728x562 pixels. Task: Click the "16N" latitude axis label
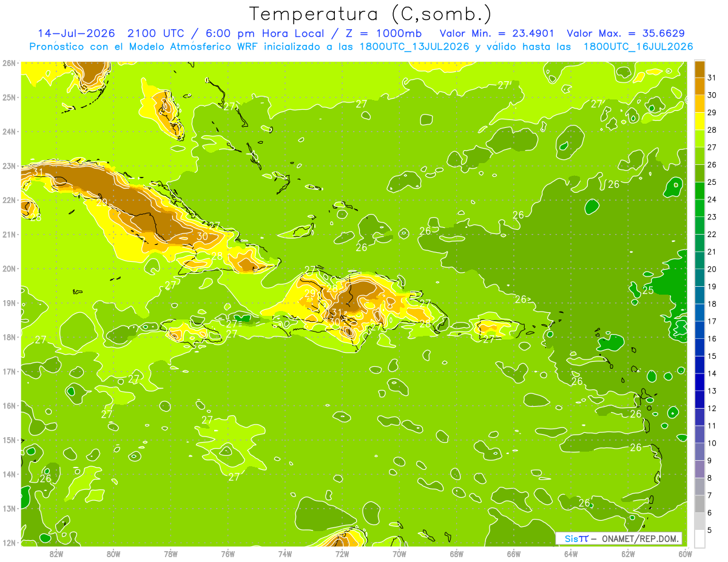coord(8,406)
